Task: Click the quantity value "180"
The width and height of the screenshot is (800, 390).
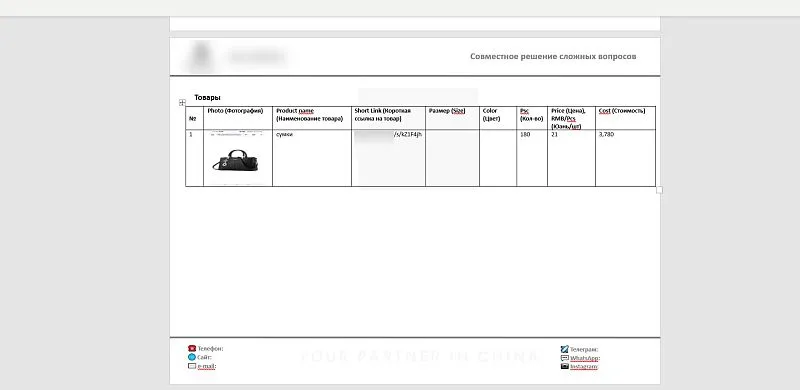Action: [524, 135]
